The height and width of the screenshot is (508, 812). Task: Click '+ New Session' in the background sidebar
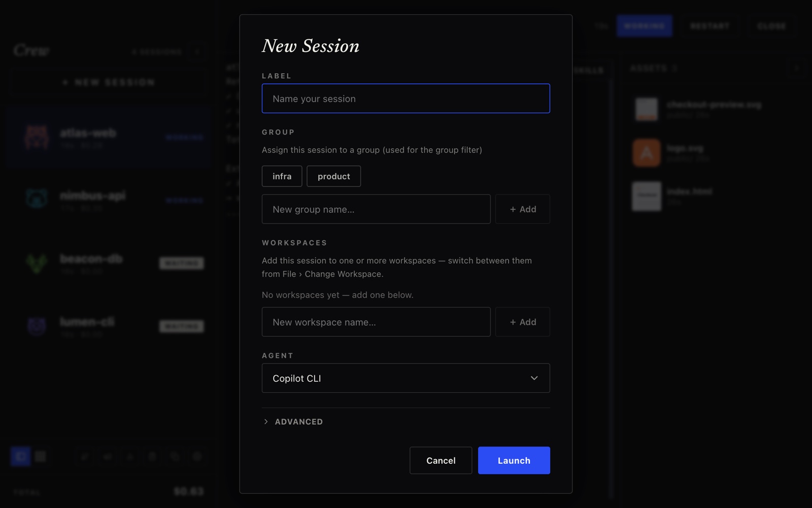pyautogui.click(x=109, y=82)
